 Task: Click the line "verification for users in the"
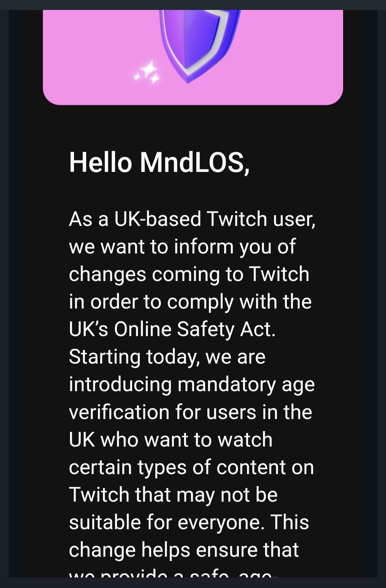[x=190, y=412]
